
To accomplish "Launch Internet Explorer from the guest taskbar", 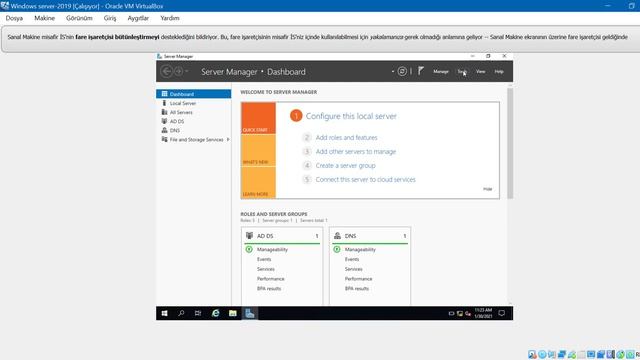I will [216, 313].
